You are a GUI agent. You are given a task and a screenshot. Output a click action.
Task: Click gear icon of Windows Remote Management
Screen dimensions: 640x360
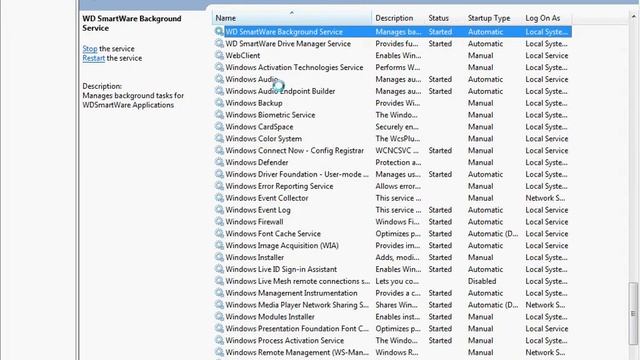point(219,352)
